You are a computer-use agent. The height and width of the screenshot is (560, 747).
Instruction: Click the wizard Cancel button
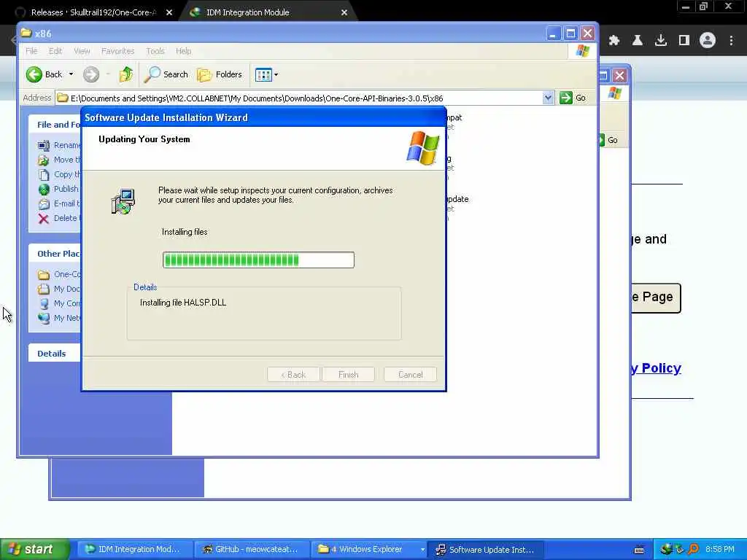tap(410, 375)
